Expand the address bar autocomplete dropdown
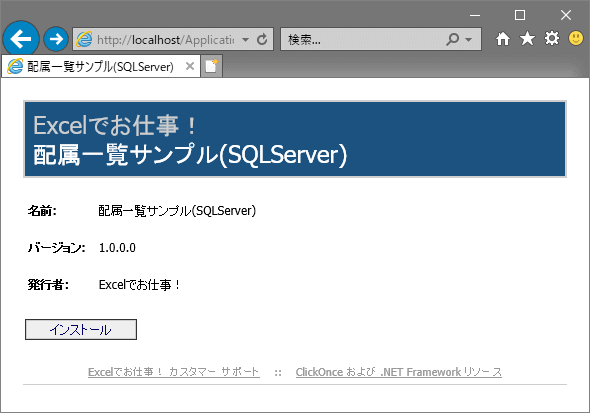Image resolution: width=590 pixels, height=413 pixels. pyautogui.click(x=245, y=39)
